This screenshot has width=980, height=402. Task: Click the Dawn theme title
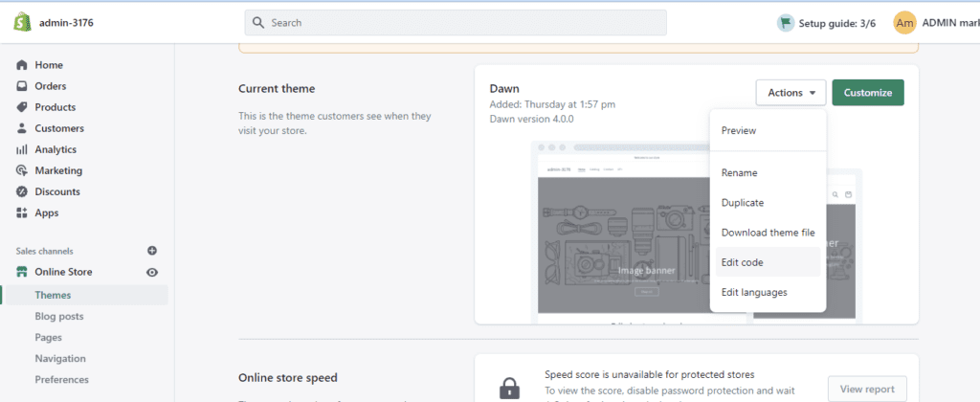(x=504, y=89)
